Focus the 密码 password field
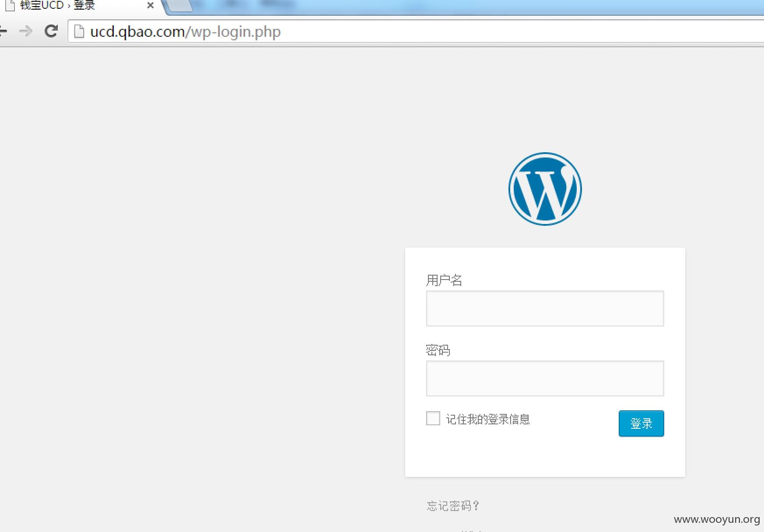 point(545,378)
